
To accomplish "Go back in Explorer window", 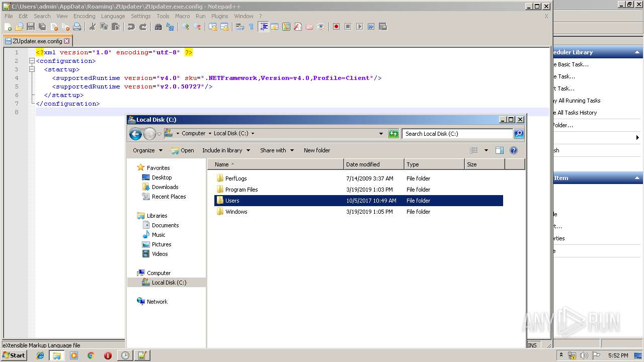I will click(x=135, y=134).
